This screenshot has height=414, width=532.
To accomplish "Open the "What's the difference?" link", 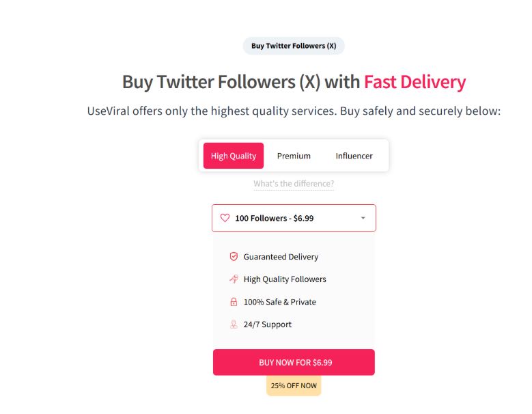I will click(x=294, y=184).
